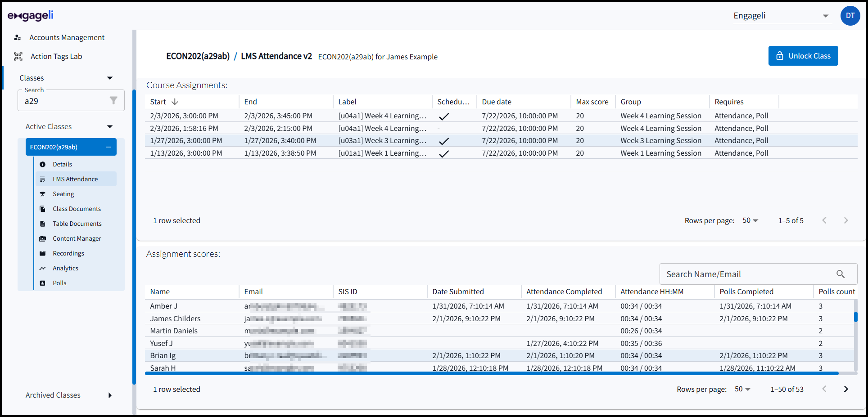Click the Unlock Class button
The height and width of the screenshot is (417, 868).
coord(803,56)
